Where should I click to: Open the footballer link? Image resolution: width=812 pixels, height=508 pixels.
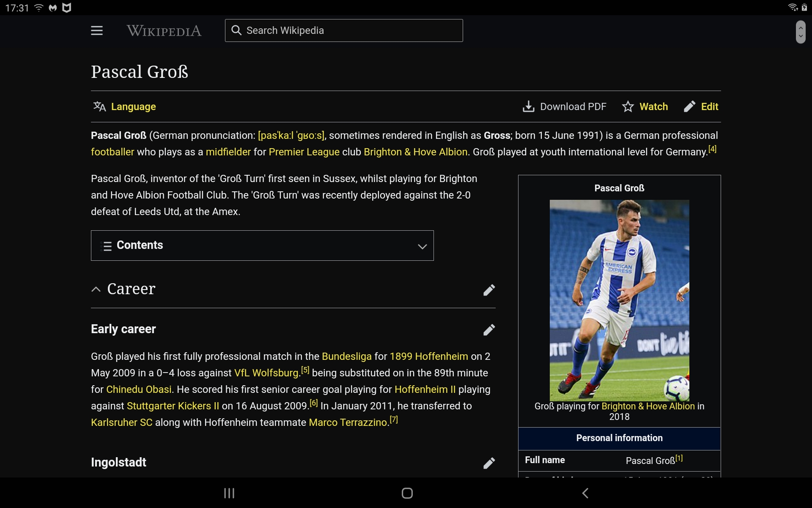point(112,152)
